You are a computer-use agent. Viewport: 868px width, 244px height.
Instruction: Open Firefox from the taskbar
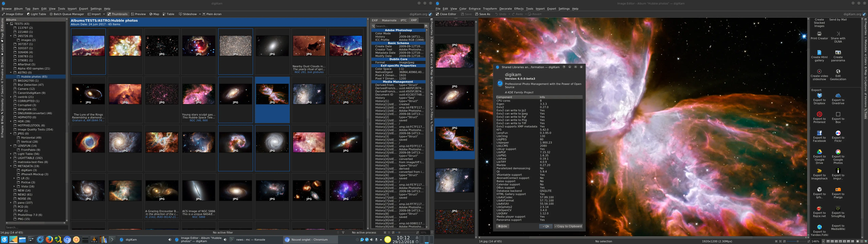click(x=49, y=240)
